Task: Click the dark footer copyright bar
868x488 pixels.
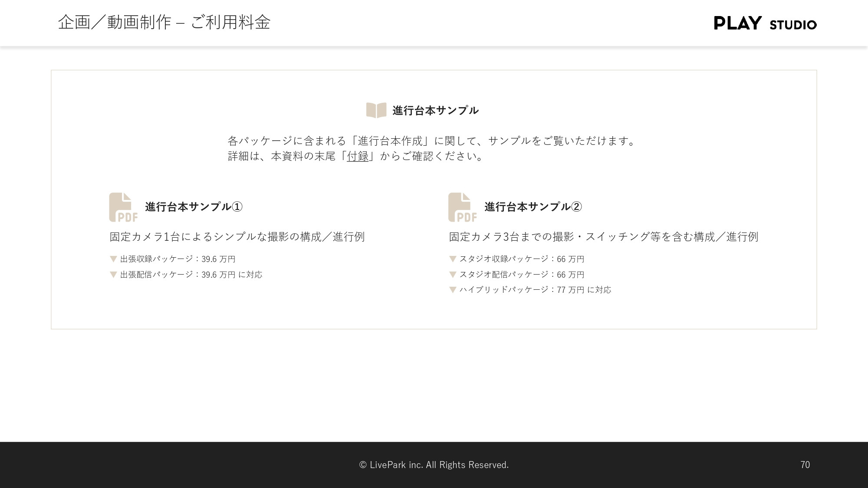Action: coord(434,465)
